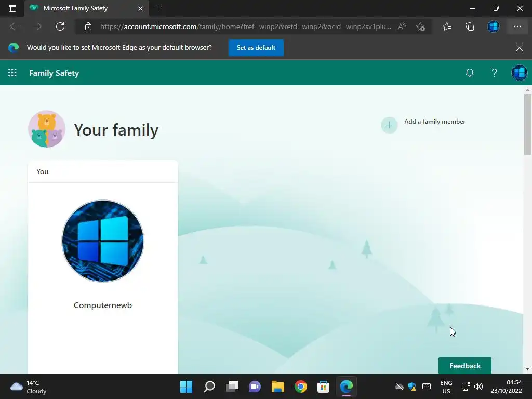The height and width of the screenshot is (399, 532).
Task: Open Family Safety notifications bell
Action: [x=470, y=73]
